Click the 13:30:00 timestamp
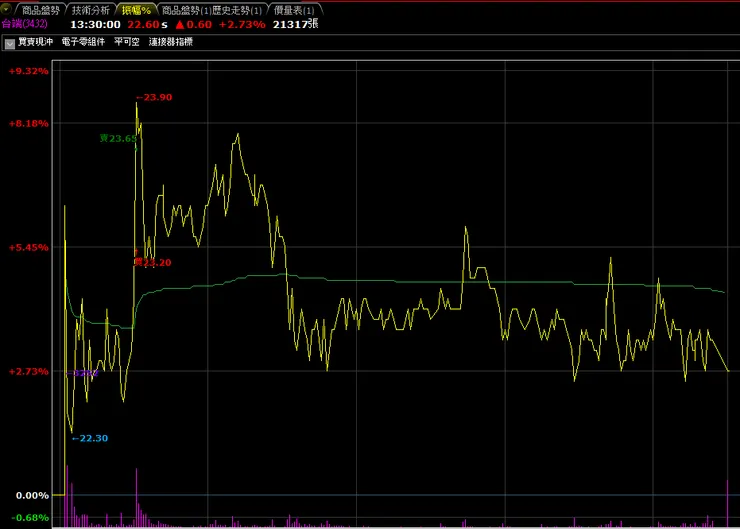This screenshot has width=740, height=529. [95, 25]
